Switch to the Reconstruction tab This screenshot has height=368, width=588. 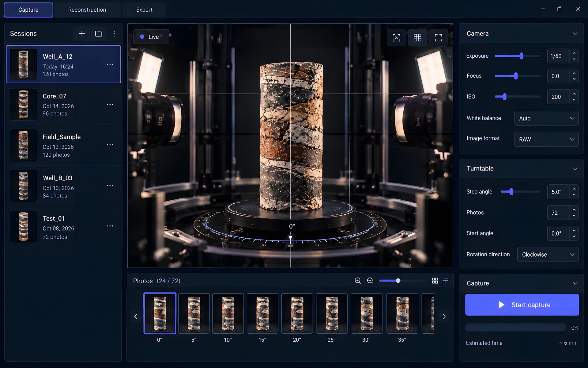pos(87,10)
